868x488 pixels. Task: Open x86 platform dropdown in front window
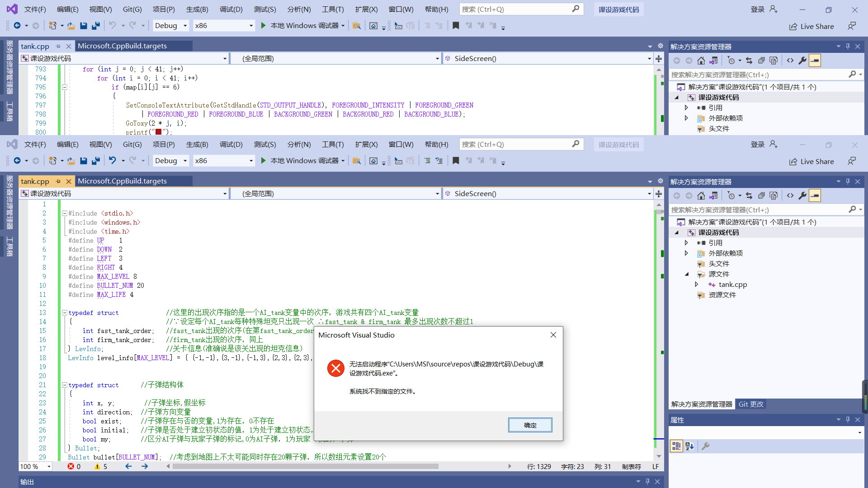pos(224,161)
